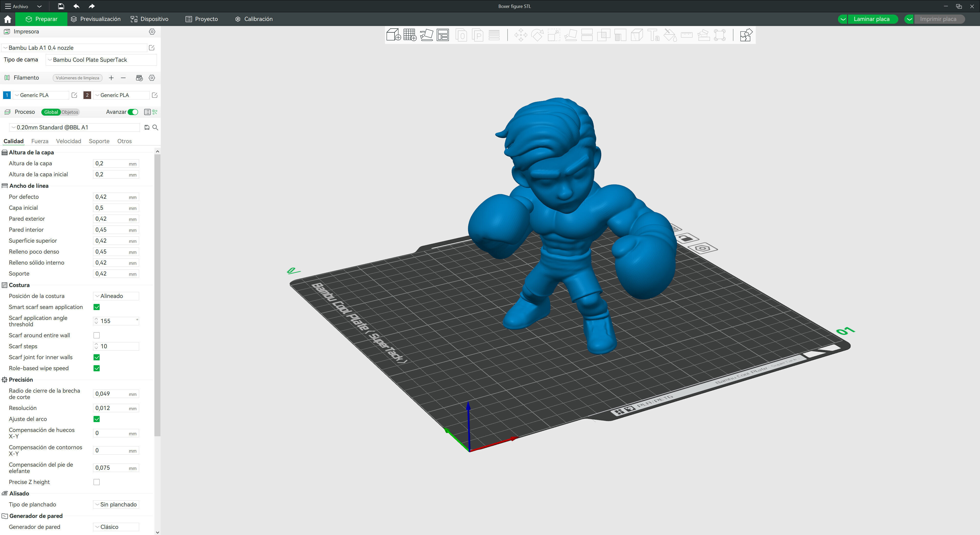Viewport: 980px width, 535px height.
Task: Click the AMS filament sync icon
Action: pos(139,78)
